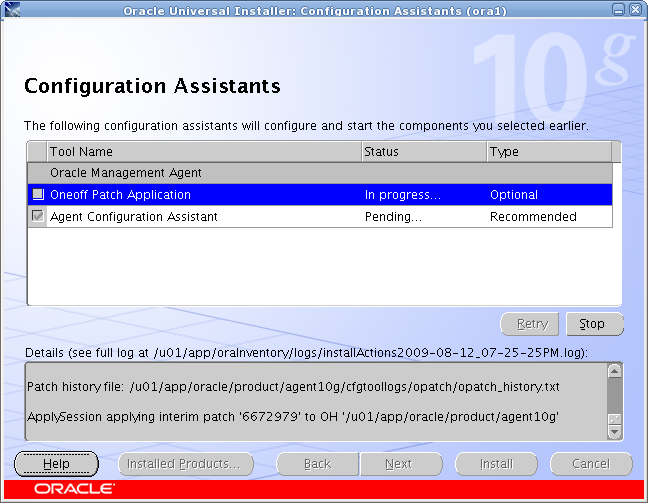Select the Agent Configuration Assistant row
648x503 pixels.
(320, 217)
